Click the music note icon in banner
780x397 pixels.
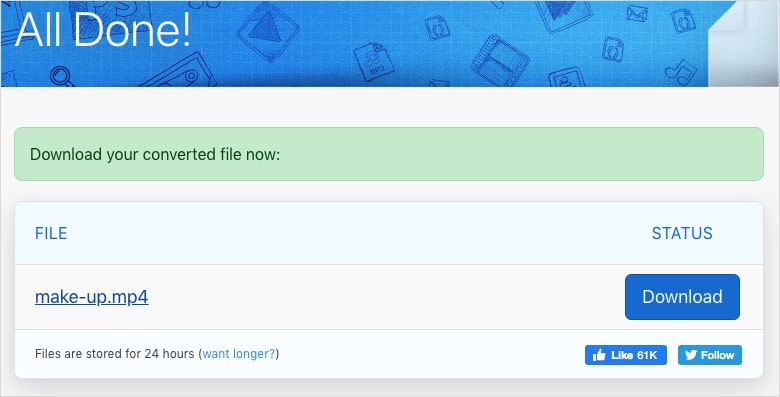(x=681, y=72)
